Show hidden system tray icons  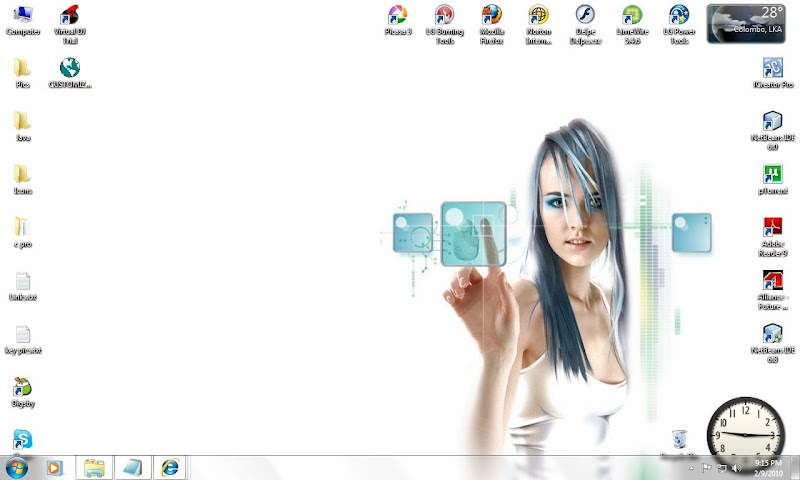coord(691,468)
